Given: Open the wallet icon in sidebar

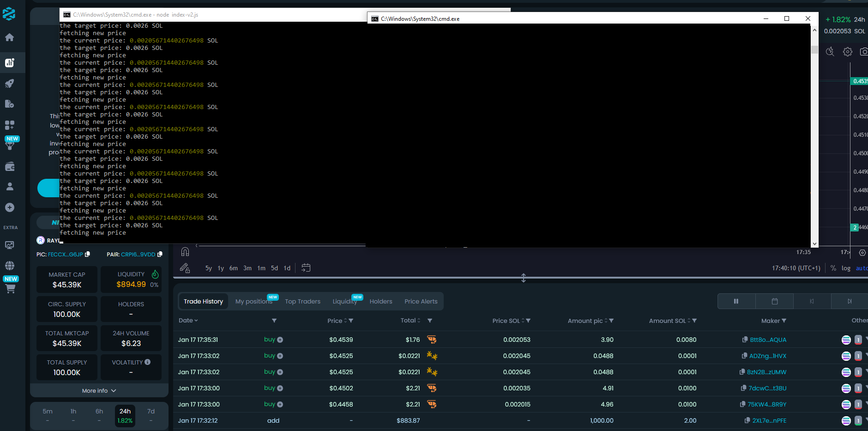Looking at the screenshot, I should [x=9, y=166].
